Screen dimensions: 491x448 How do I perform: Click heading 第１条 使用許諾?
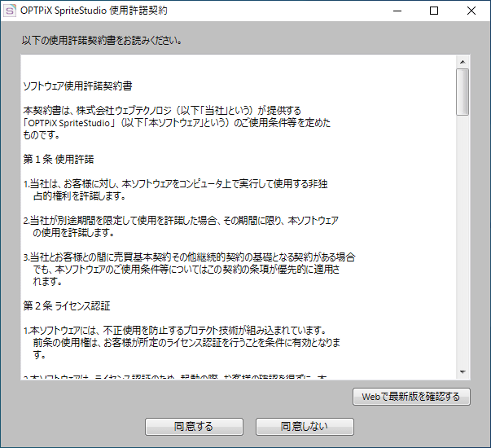pos(59,160)
